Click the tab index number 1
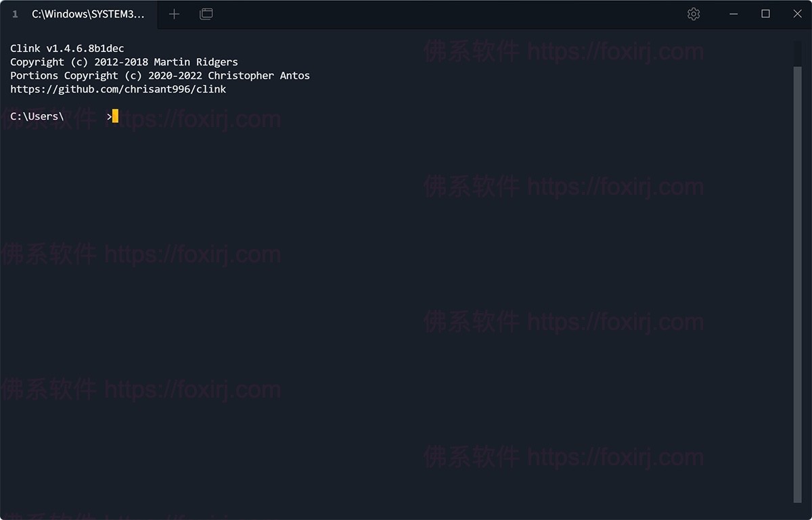 pos(15,14)
